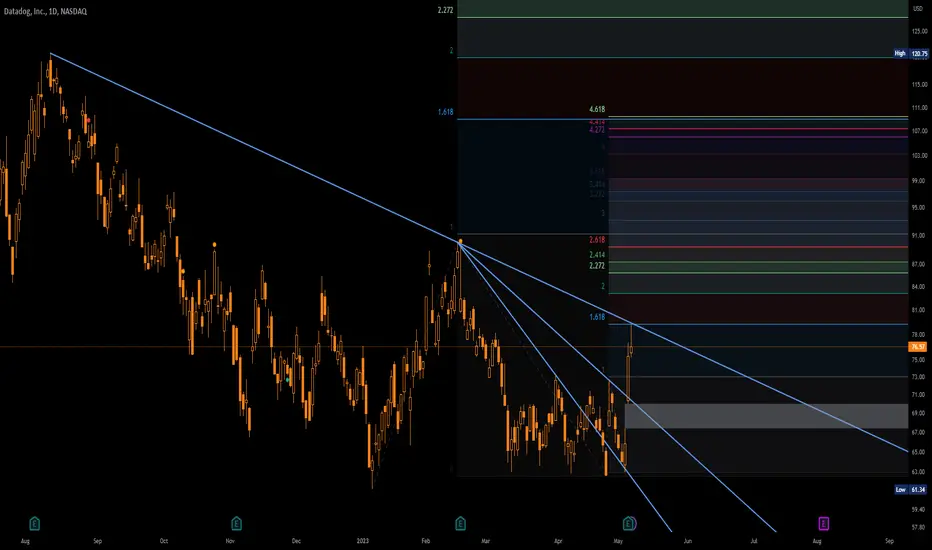Select the red 2.618 Fibonacci label
932x550 pixels.
coord(597,240)
